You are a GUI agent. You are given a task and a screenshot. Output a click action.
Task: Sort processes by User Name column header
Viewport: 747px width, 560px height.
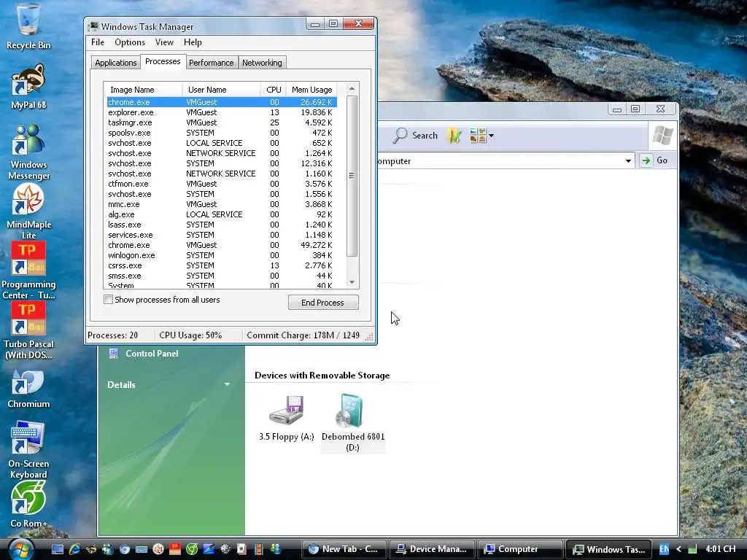[x=222, y=90]
